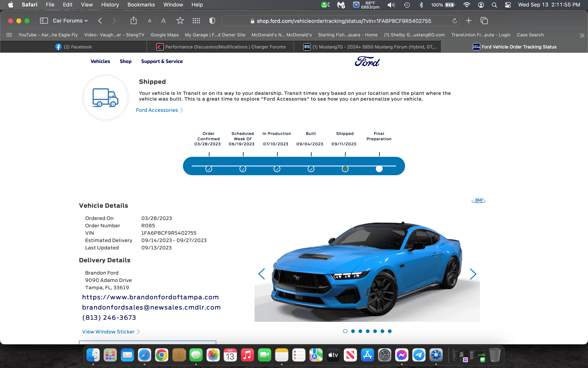Click the Built progress checkmark
The height and width of the screenshot is (368, 588).
[x=311, y=169]
